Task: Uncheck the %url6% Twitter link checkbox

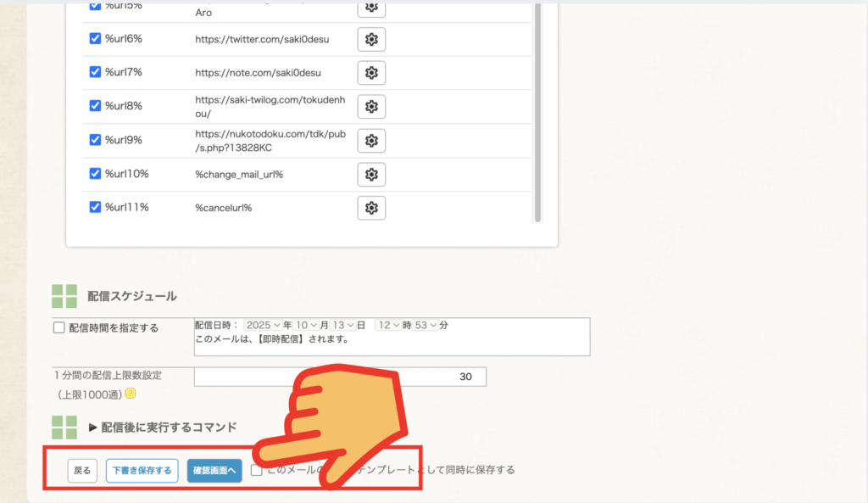Action: 95,38
